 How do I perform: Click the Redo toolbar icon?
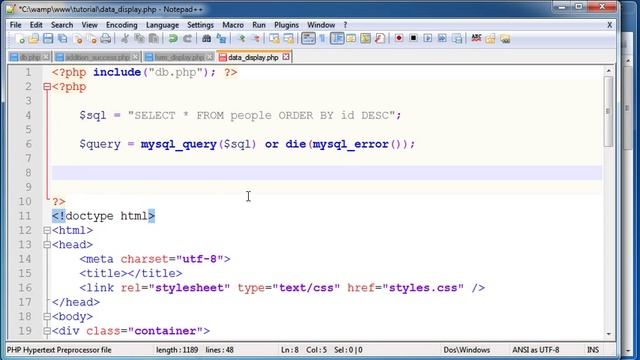click(187, 39)
